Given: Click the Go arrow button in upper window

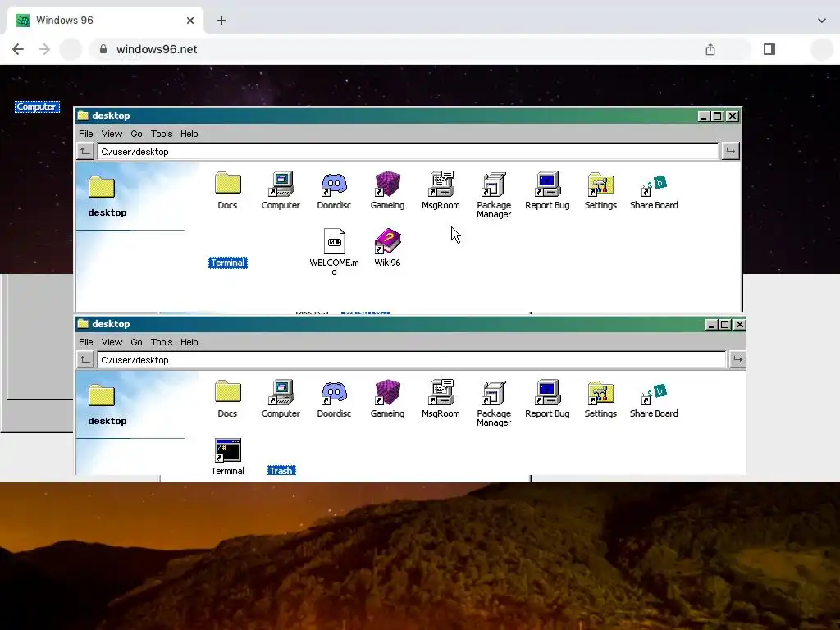Looking at the screenshot, I should [x=730, y=151].
